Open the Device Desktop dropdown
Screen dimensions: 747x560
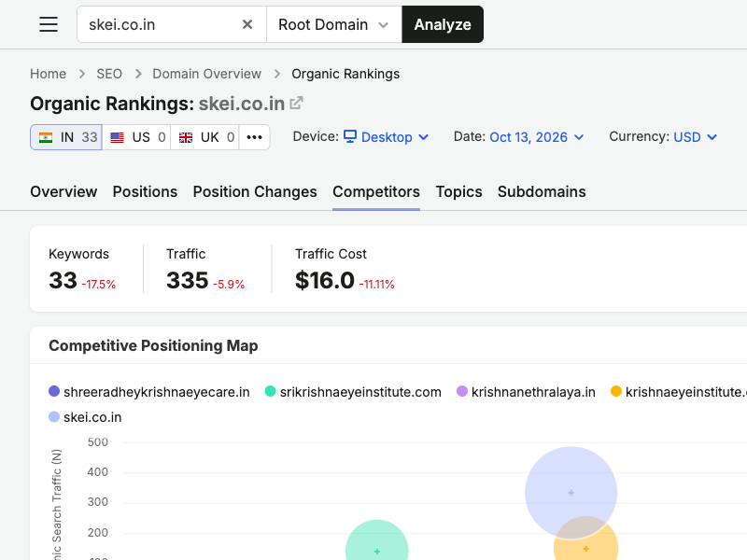(x=386, y=137)
